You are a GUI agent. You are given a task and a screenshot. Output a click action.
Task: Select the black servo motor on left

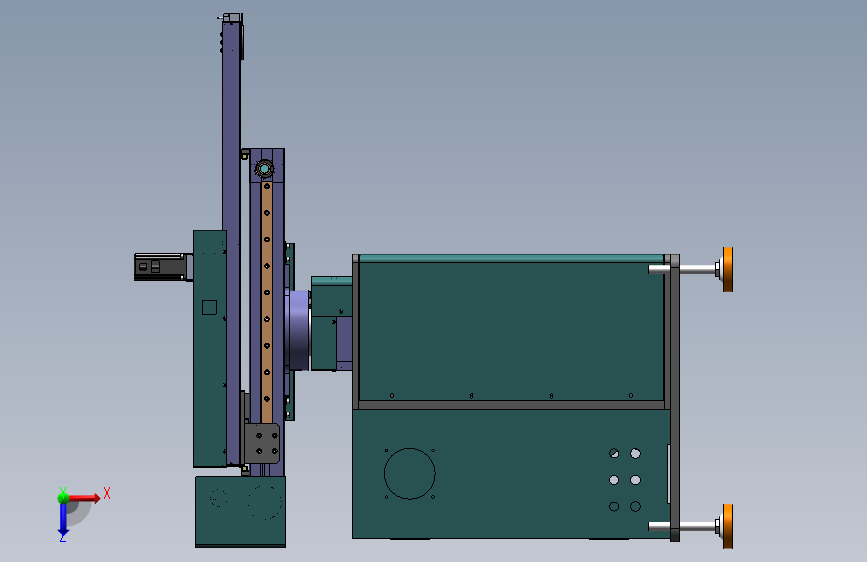160,267
